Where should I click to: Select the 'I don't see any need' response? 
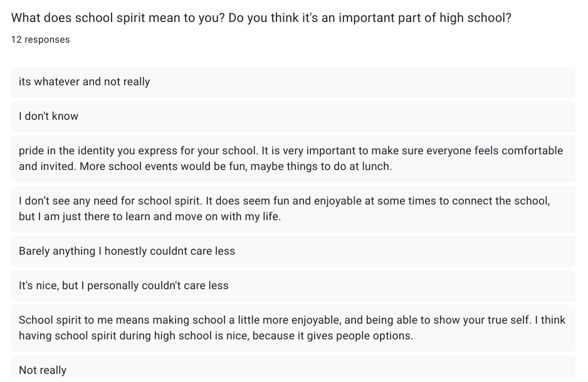pyautogui.click(x=293, y=209)
